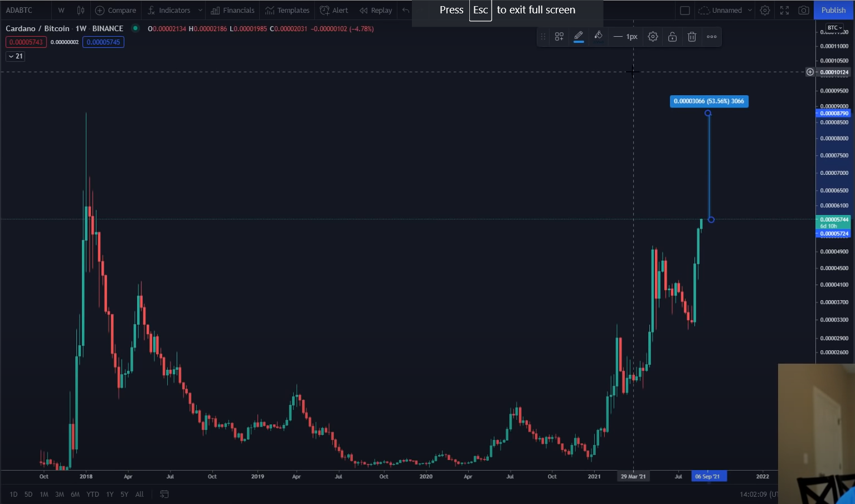The image size is (855, 504).
Task: Open the indicator Templates menu
Action: (288, 10)
